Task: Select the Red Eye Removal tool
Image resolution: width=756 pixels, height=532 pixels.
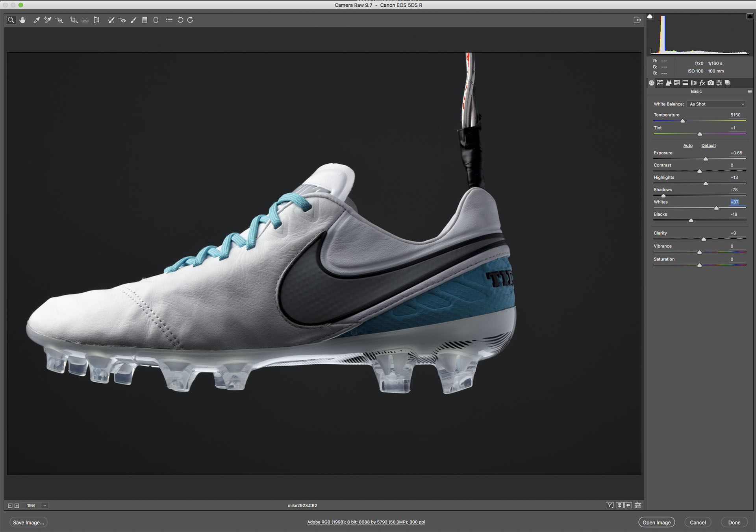Action: click(x=122, y=20)
